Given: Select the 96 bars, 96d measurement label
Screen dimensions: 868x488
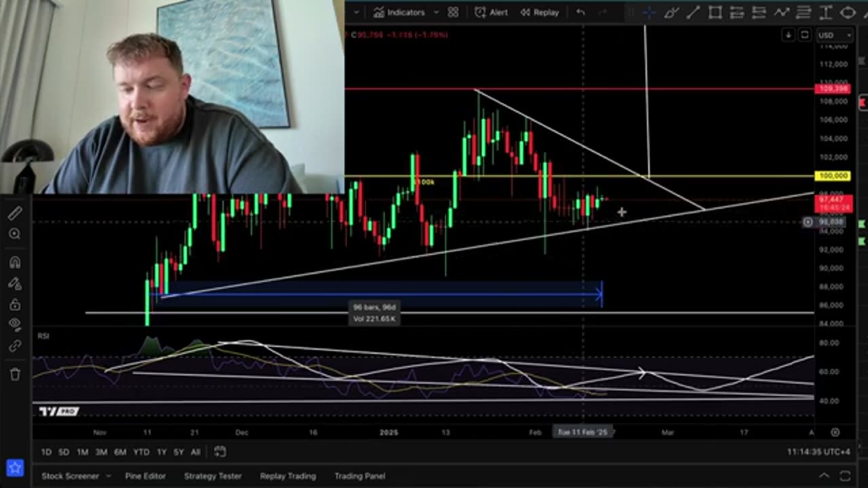Looking at the screenshot, I should tap(374, 312).
